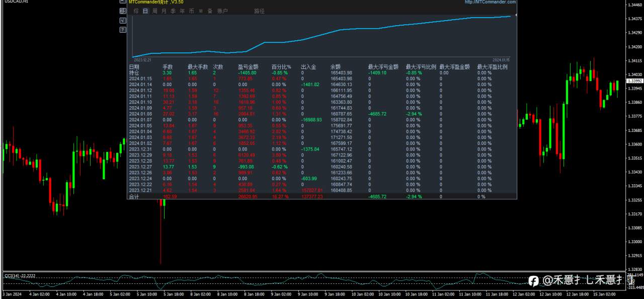Switch to the 综 summary tab
Viewport: 644px width, 299px height.
[136, 11]
